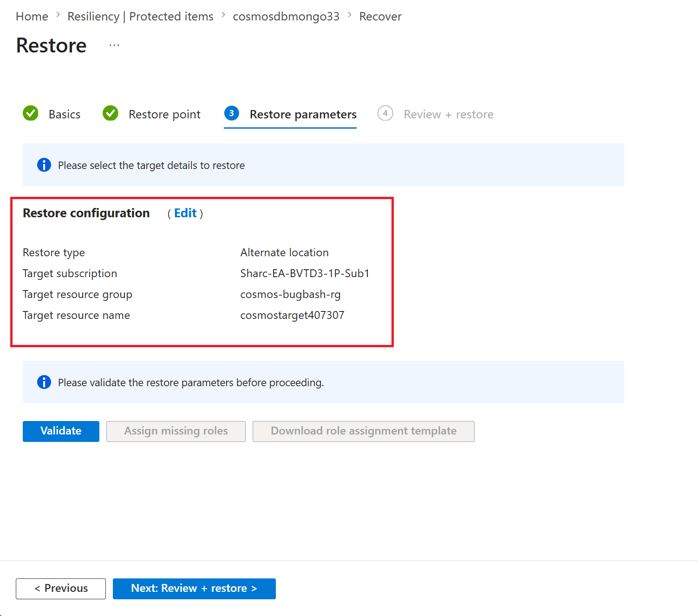
Task: Click the Validate button
Action: click(61, 431)
